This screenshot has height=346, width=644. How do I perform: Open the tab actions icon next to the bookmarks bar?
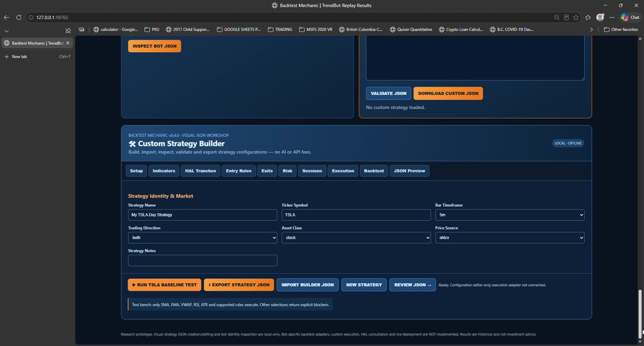tap(82, 29)
